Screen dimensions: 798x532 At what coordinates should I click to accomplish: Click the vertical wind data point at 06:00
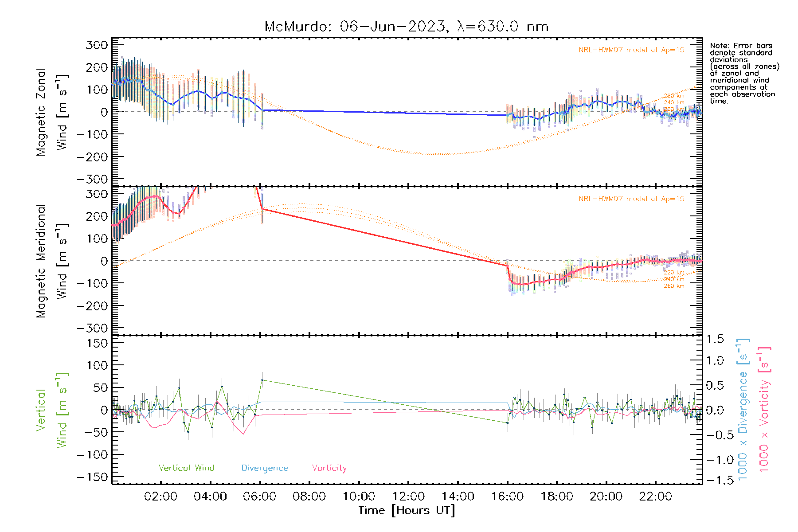pyautogui.click(x=262, y=380)
